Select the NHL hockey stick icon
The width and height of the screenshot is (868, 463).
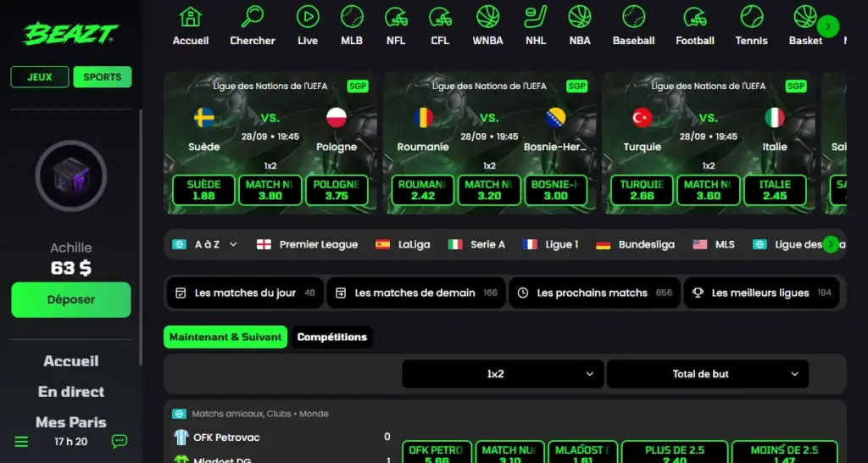pos(536,17)
